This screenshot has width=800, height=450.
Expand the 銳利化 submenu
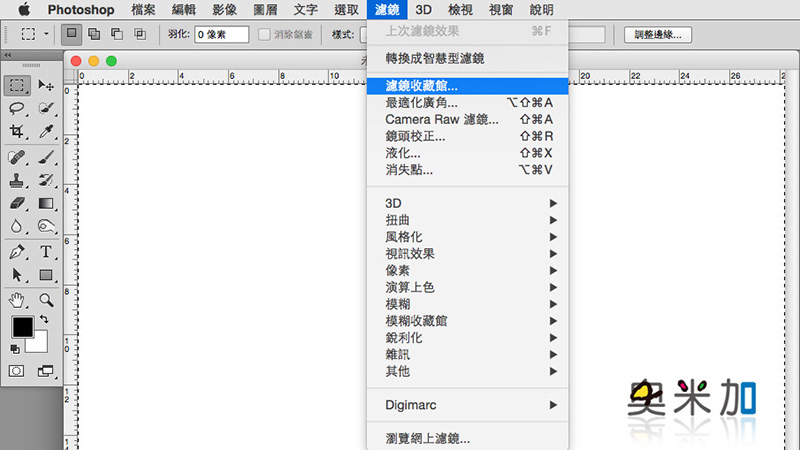click(x=467, y=338)
